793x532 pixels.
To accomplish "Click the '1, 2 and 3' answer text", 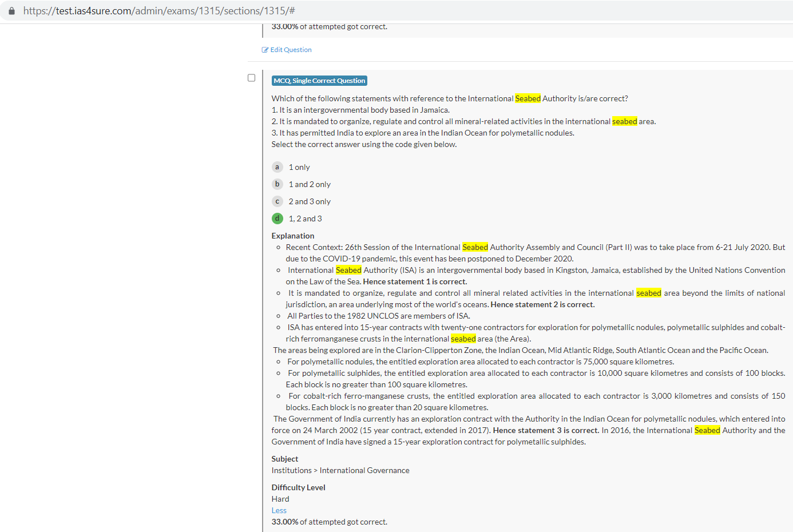I will tap(305, 219).
